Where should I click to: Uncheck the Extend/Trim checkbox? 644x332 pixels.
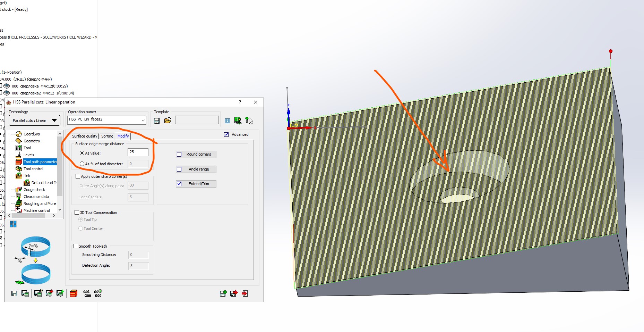tap(179, 184)
